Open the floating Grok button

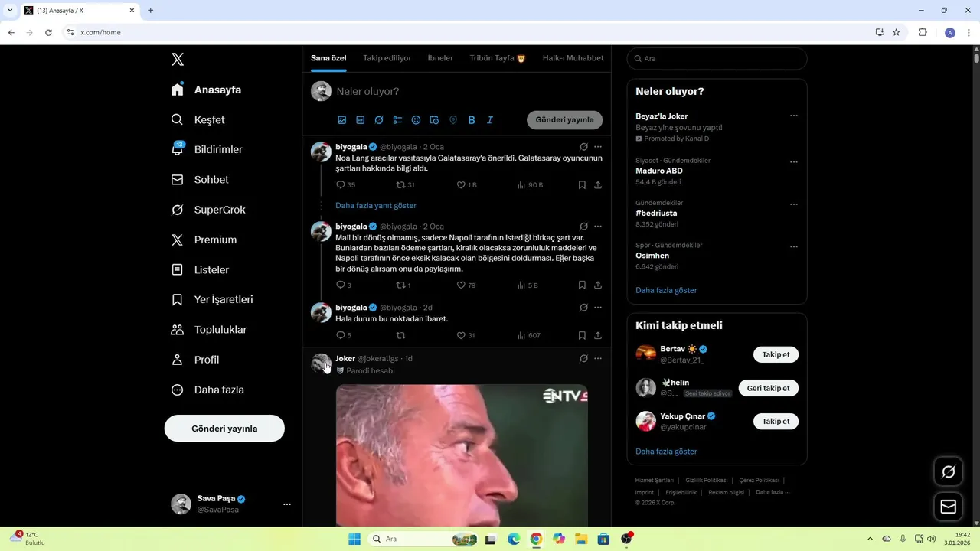click(949, 471)
